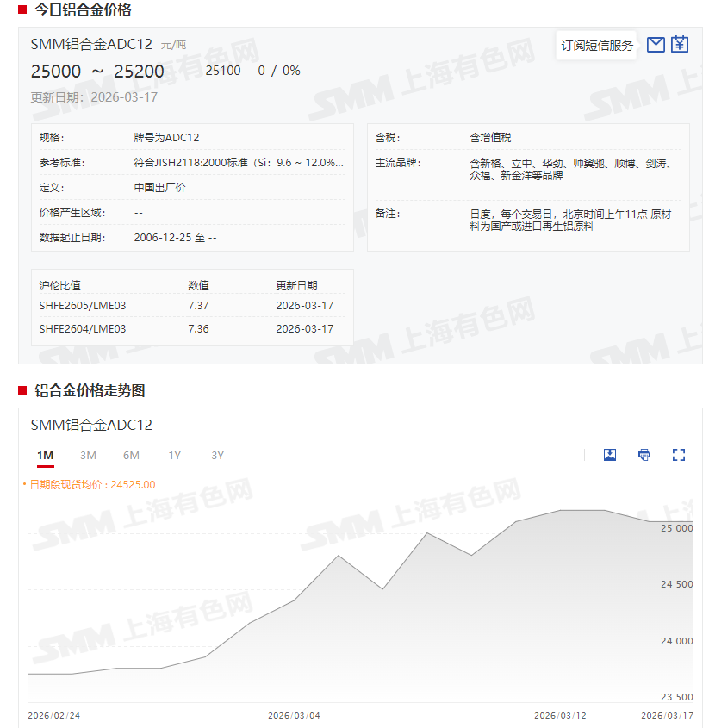The image size is (709, 728).
Task: Click the 订阅短信服务 button
Action: point(597,46)
